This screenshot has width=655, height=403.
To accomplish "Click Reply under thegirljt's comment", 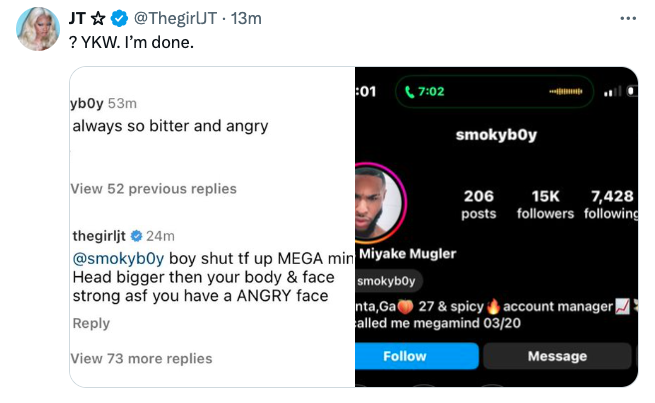I will [x=91, y=323].
